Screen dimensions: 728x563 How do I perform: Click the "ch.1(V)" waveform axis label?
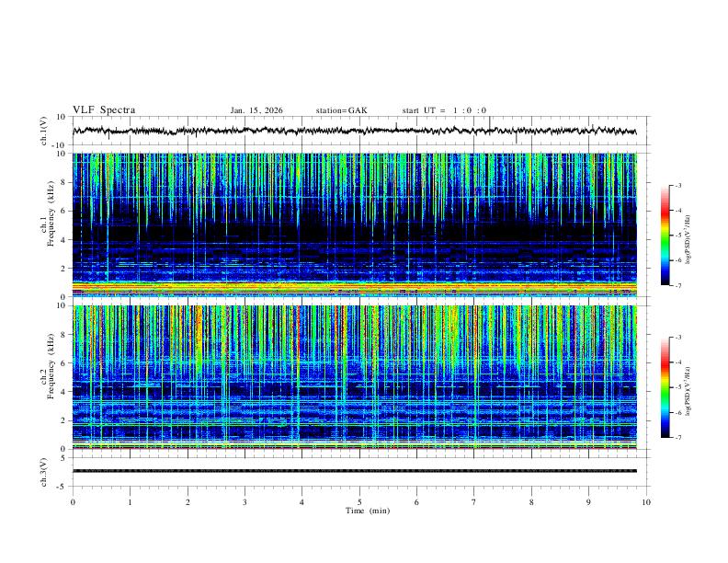[44, 131]
